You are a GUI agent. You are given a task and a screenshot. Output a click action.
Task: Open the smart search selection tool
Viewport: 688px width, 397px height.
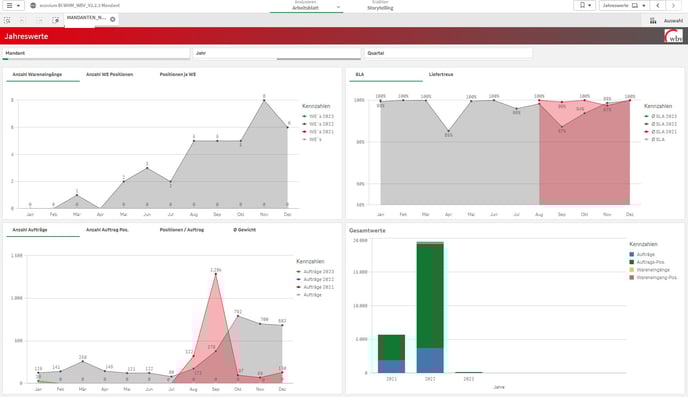(x=7, y=20)
